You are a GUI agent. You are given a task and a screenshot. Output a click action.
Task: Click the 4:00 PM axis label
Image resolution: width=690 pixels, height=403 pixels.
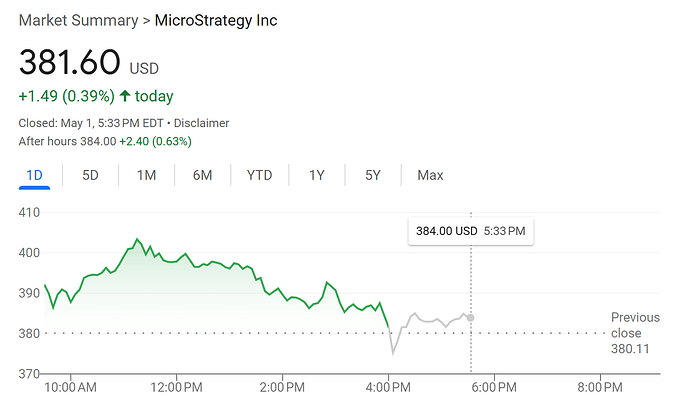pos(389,387)
